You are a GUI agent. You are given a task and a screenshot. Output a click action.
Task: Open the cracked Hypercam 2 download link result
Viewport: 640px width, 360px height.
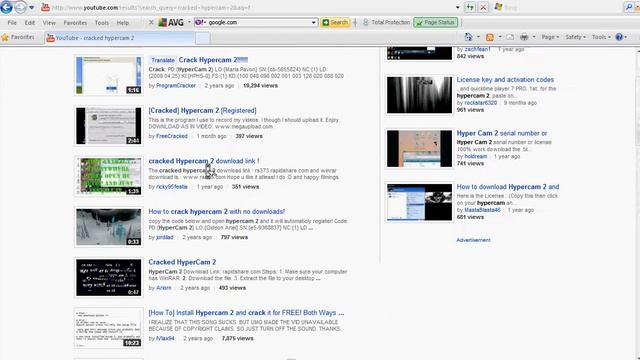click(x=204, y=161)
